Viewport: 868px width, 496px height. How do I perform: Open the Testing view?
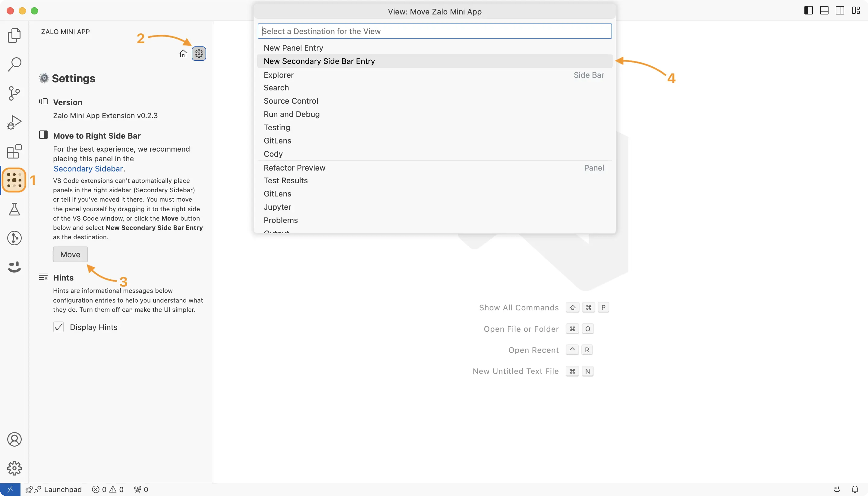(x=14, y=209)
